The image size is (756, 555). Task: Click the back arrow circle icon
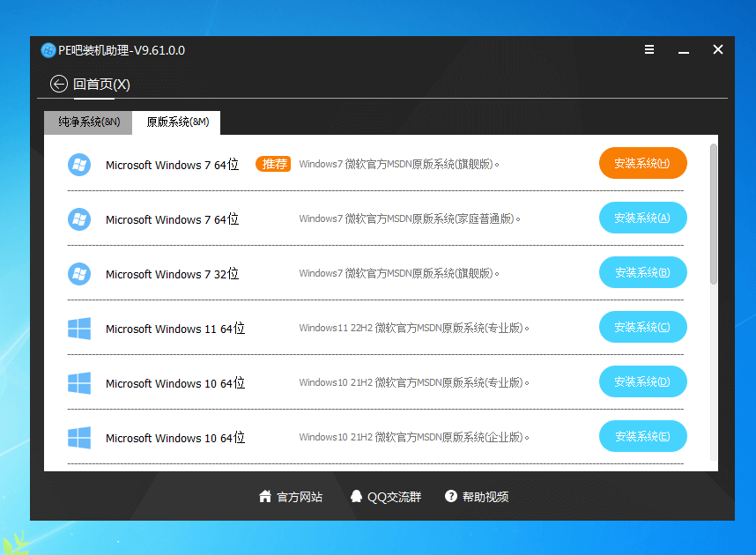[x=59, y=84]
